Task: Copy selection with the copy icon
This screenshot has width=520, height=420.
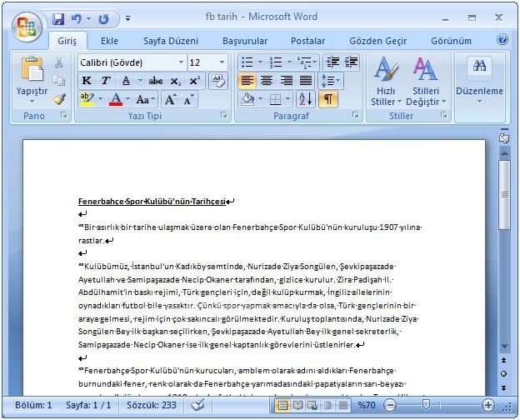Action: point(59,80)
